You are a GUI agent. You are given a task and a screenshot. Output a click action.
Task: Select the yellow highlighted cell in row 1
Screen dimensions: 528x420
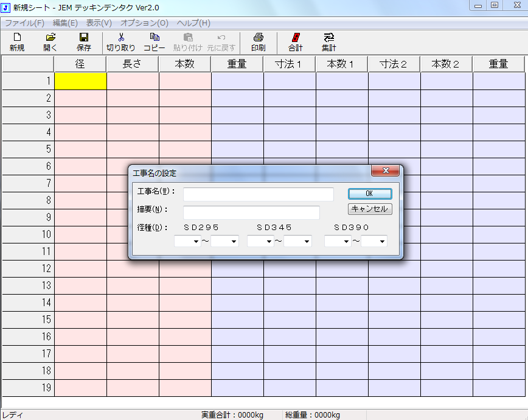pos(80,81)
